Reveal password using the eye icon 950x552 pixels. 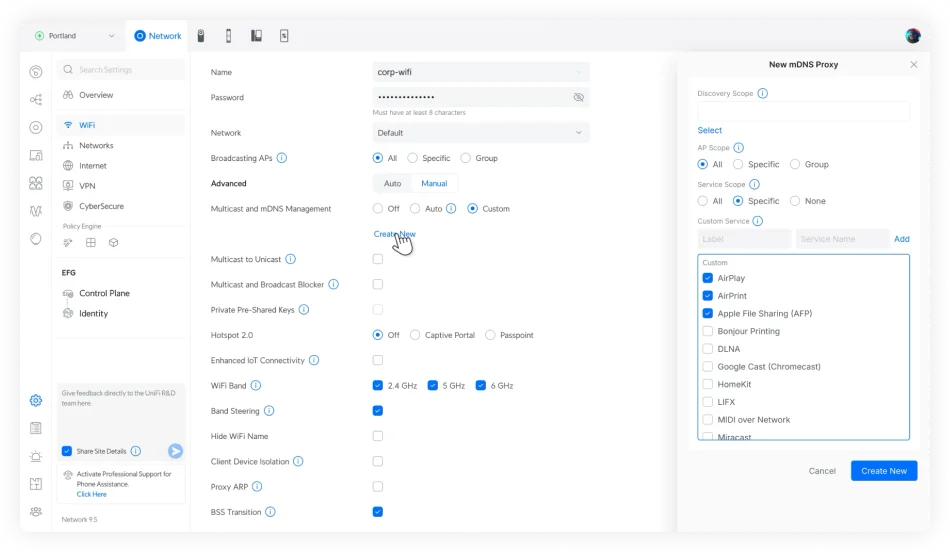[x=578, y=98]
